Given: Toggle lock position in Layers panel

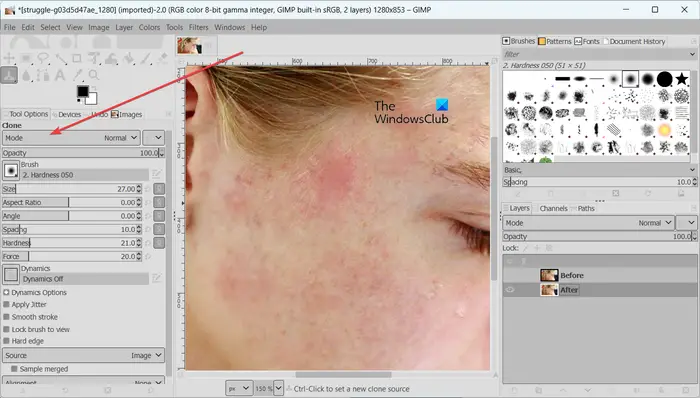Looking at the screenshot, I should (x=537, y=248).
